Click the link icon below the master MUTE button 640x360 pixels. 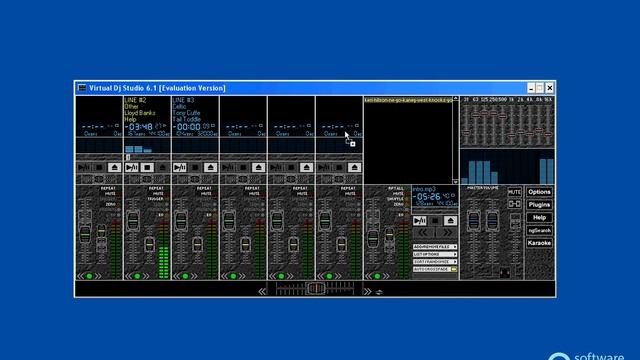pyautogui.click(x=514, y=204)
